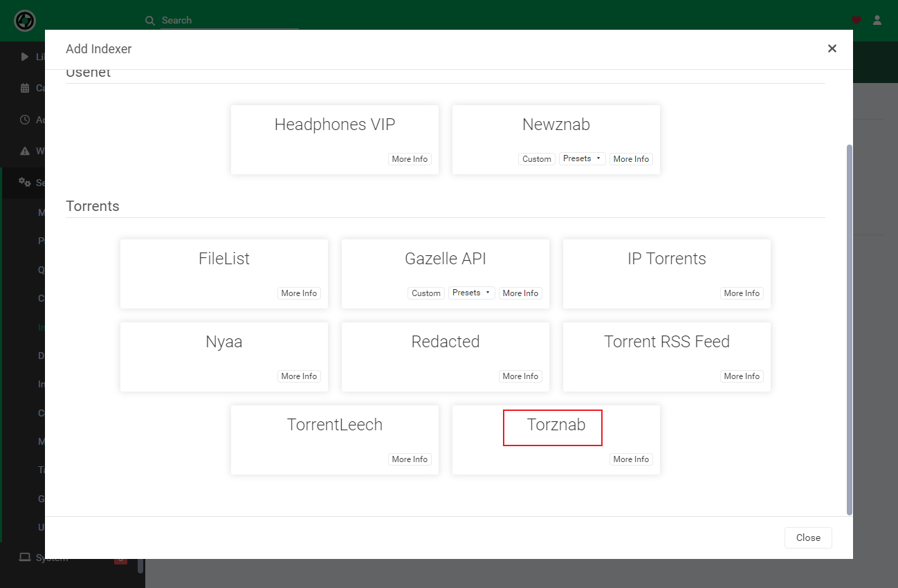Open More Info for Redacted
The image size is (898, 588).
(520, 376)
